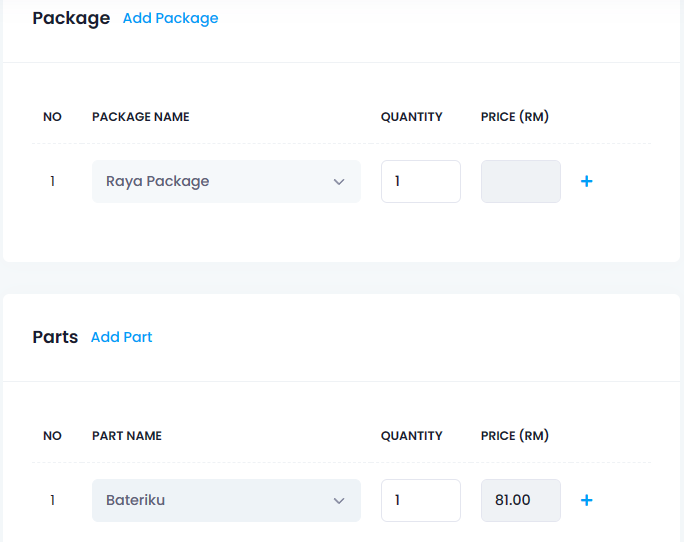This screenshot has width=684, height=542.
Task: Click the PART NAME column header
Action: 127,436
